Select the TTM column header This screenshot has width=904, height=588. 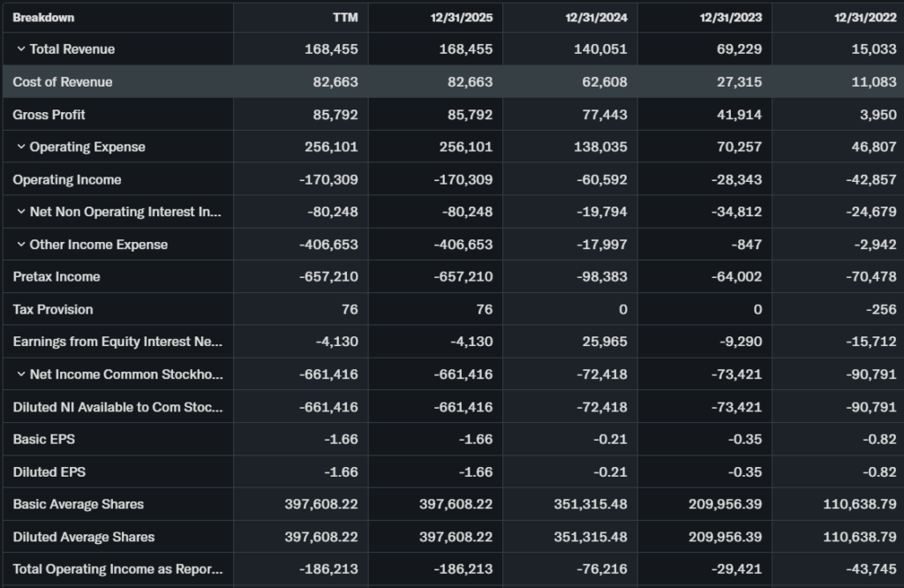(344, 18)
